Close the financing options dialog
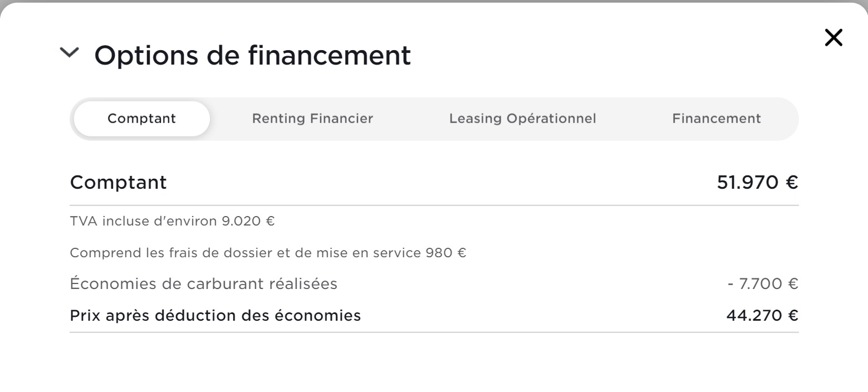The width and height of the screenshot is (868, 392). click(833, 38)
